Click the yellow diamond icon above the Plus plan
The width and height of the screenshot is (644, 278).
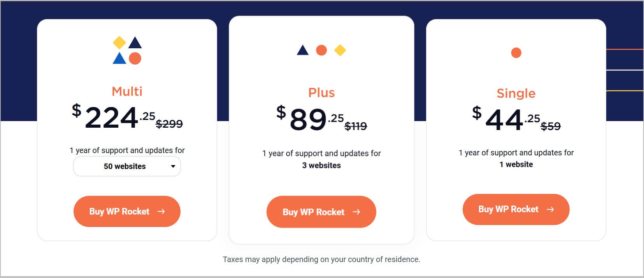[x=339, y=51]
